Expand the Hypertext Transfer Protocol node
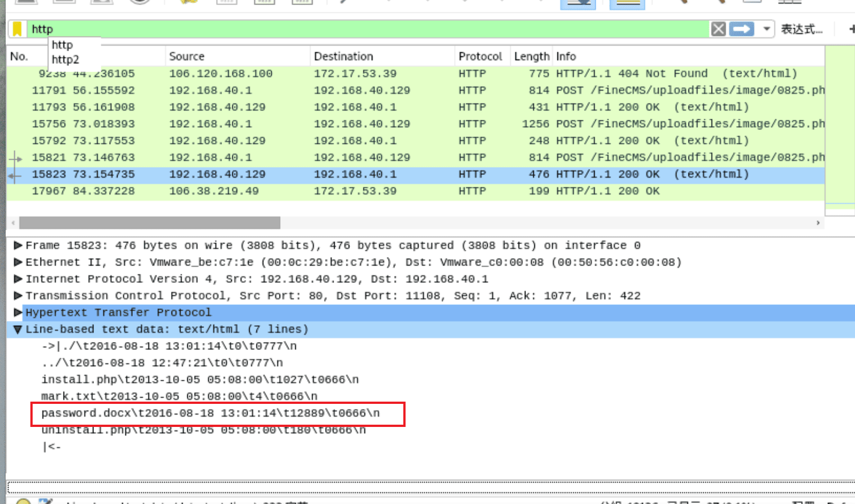Screen dimensions: 855x504 click(18, 312)
